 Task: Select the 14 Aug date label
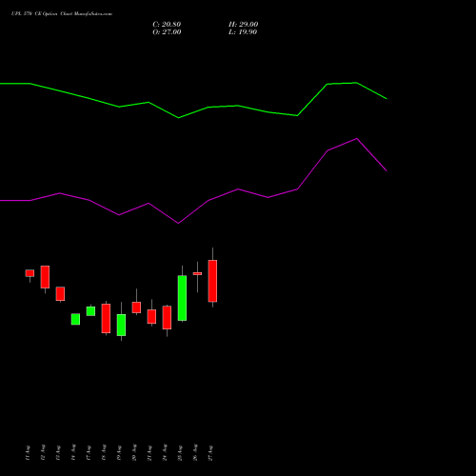pyautogui.click(x=73, y=452)
